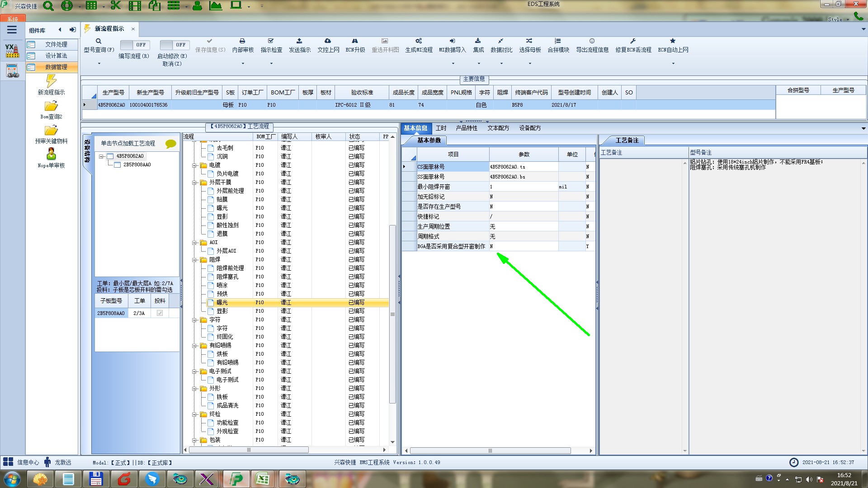Open the 系统 menu tab
The width and height of the screenshot is (868, 488).
click(13, 19)
